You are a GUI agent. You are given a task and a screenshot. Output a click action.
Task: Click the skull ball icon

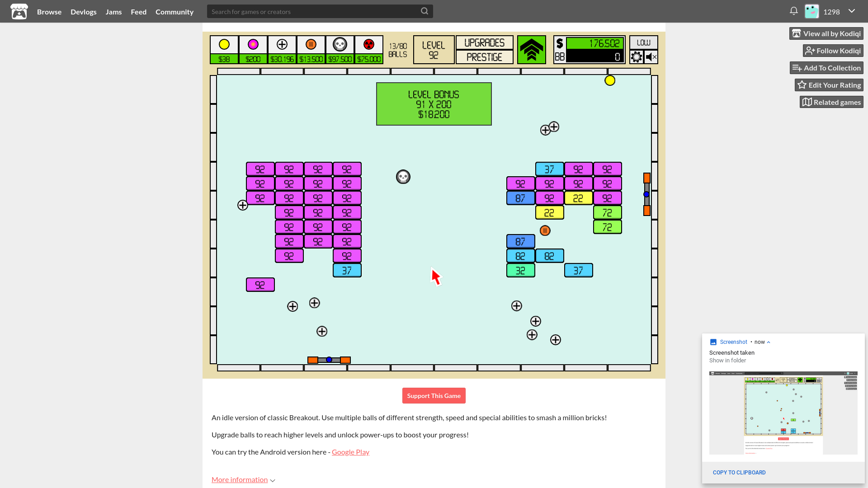[x=340, y=44]
